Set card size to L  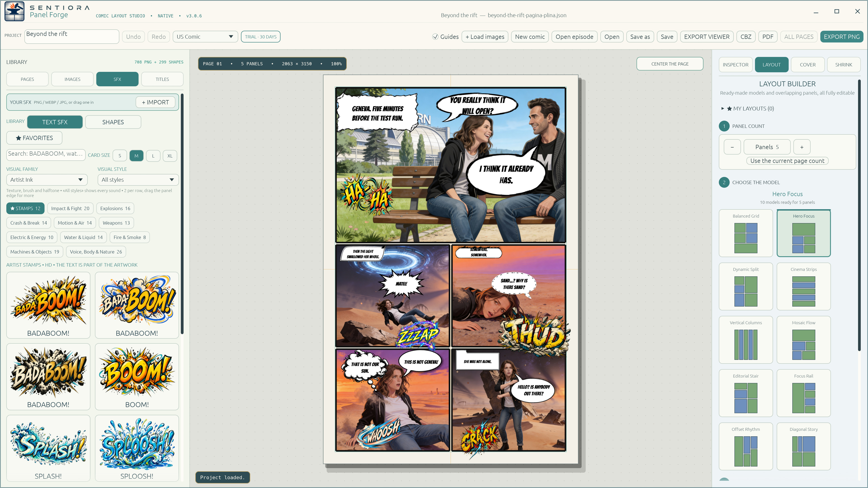pyautogui.click(x=153, y=156)
